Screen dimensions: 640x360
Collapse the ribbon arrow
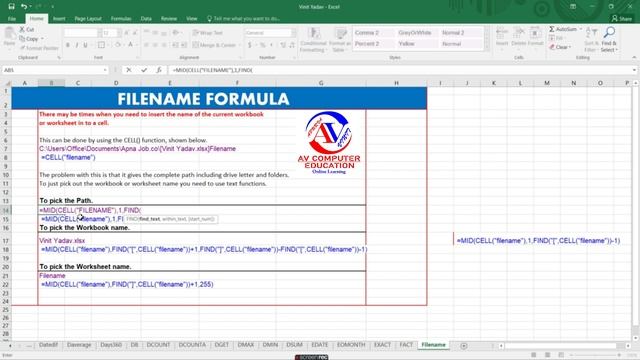634,58
